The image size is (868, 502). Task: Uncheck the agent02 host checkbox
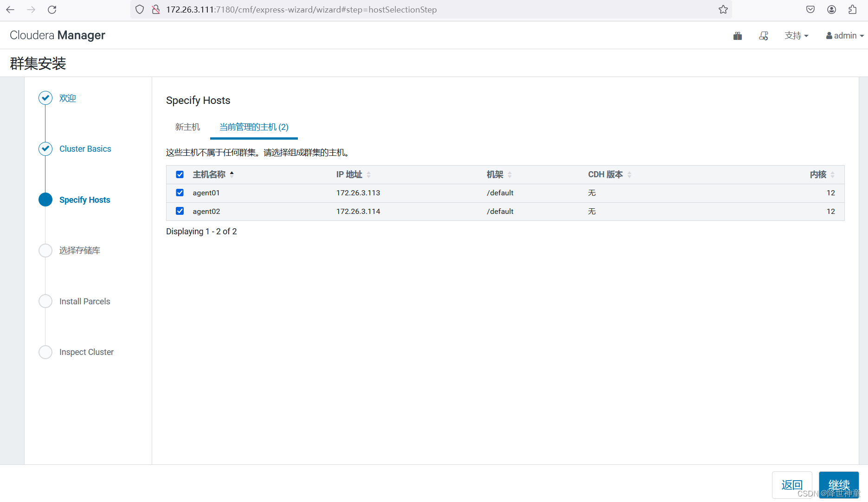pyautogui.click(x=180, y=211)
